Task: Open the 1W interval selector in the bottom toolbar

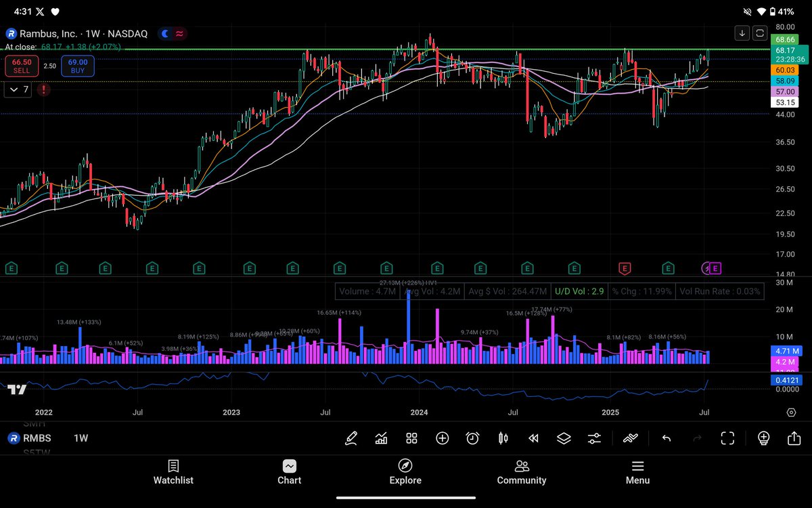Action: pos(81,438)
